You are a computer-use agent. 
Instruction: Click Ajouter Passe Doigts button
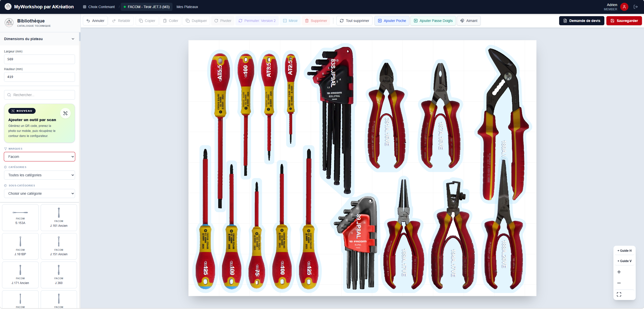coord(433,21)
